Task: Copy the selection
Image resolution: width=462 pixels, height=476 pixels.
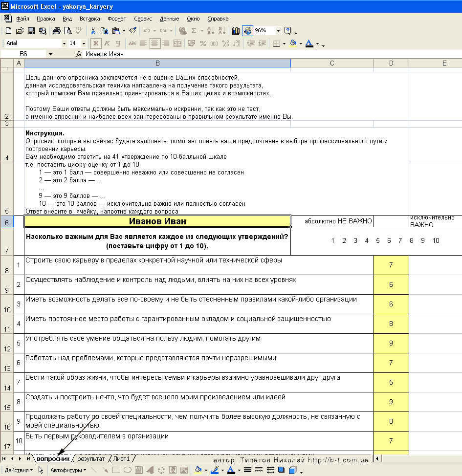Action: coord(104,31)
